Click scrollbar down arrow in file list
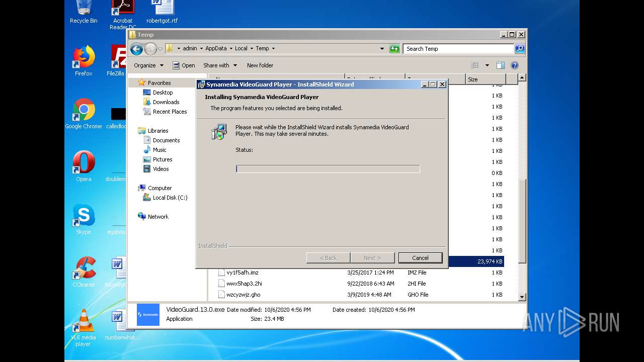 pos(522,297)
